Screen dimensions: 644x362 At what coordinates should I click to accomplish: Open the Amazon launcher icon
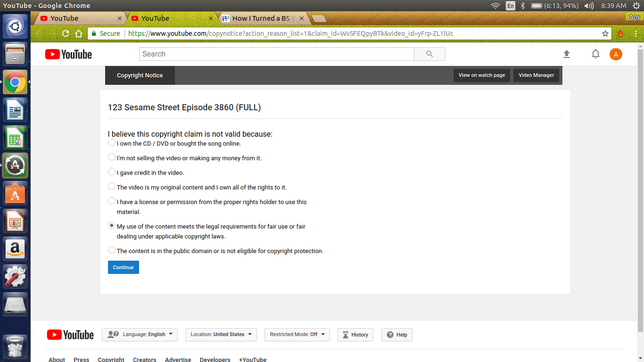15,249
